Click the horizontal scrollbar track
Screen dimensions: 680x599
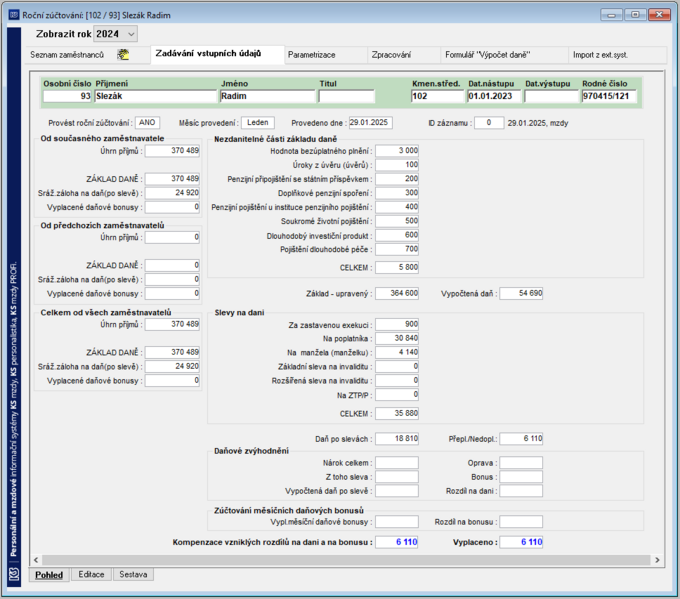coord(347,560)
